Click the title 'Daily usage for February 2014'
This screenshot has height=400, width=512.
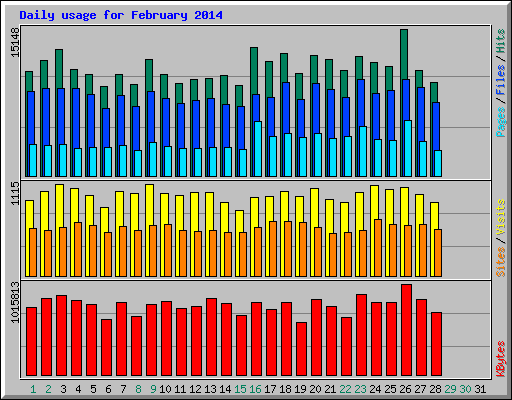pos(121,15)
